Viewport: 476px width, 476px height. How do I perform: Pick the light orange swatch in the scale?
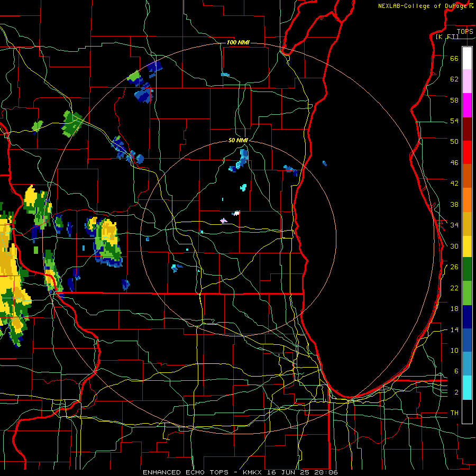tap(467, 200)
